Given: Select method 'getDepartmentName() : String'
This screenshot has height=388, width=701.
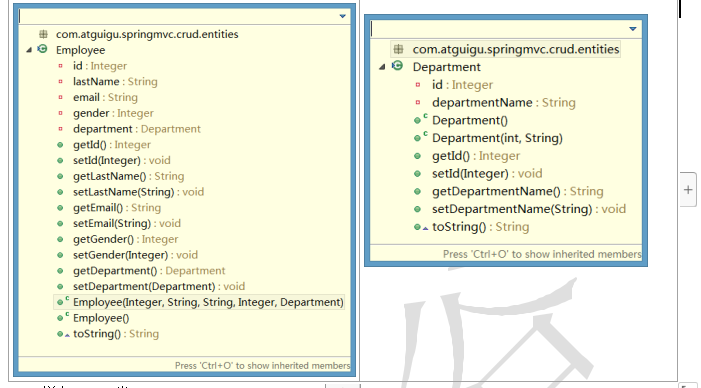Looking at the screenshot, I should pyautogui.click(x=518, y=191).
